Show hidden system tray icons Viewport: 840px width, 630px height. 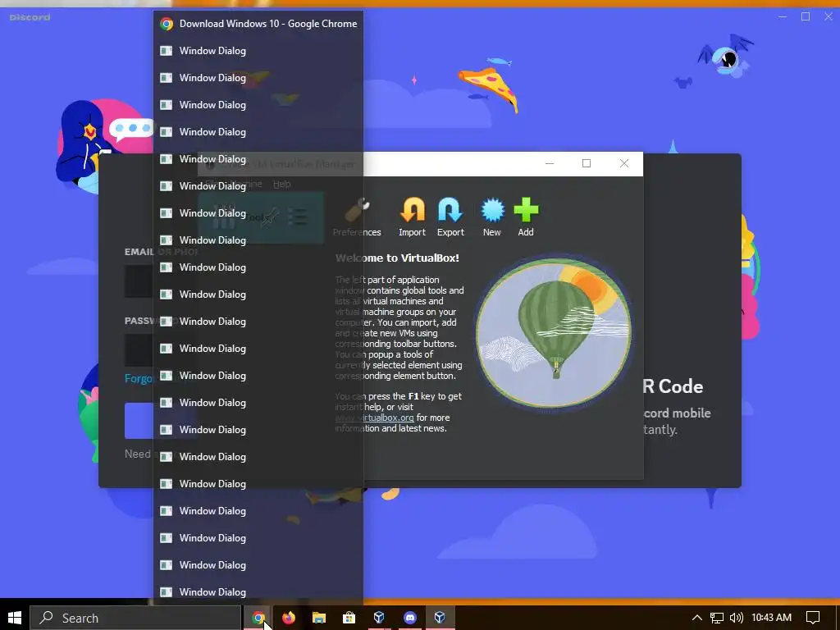tap(697, 618)
